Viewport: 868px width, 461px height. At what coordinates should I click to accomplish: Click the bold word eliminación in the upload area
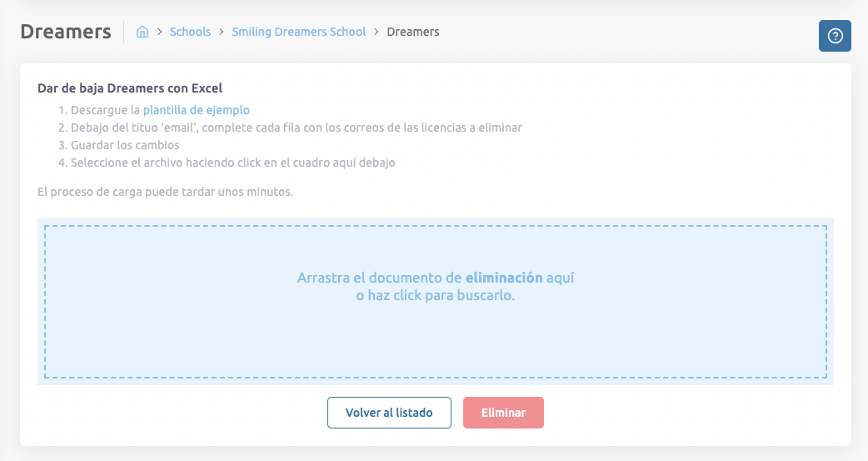504,278
